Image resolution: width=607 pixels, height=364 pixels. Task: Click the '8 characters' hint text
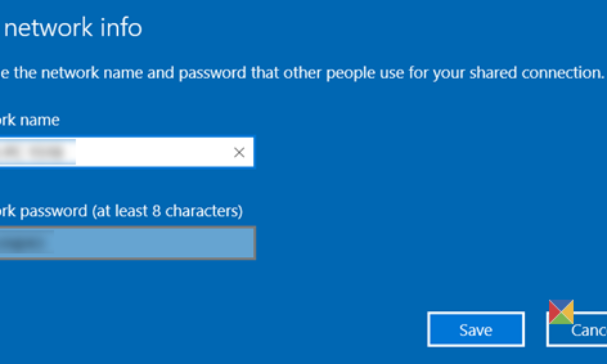pos(198,211)
